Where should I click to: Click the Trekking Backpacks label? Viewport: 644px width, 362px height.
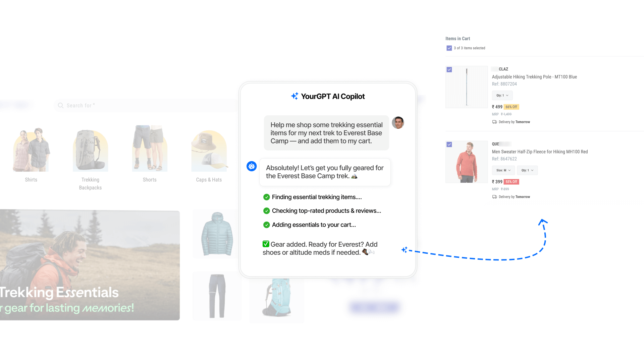[90, 184]
